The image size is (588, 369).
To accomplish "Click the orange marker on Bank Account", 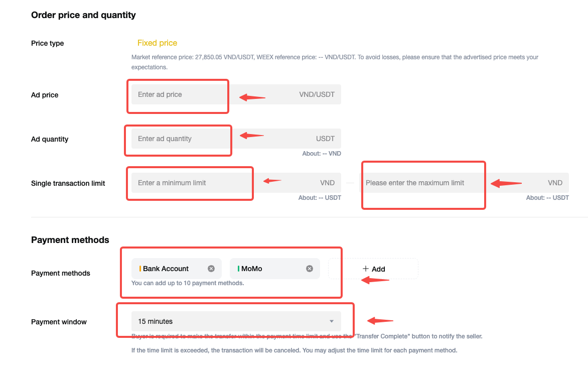I will (x=140, y=269).
